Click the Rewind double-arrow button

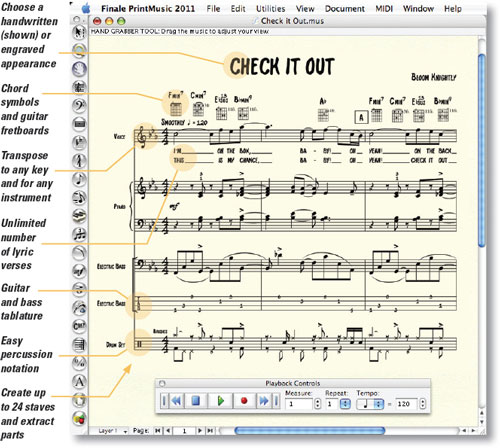tap(176, 400)
